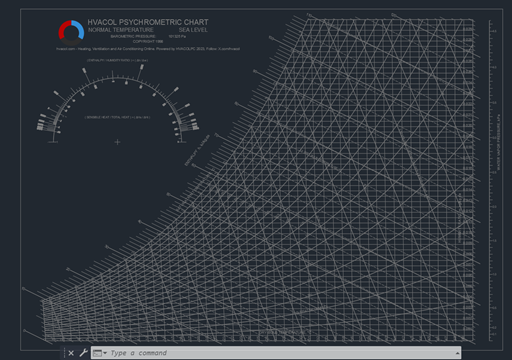
Task: Select the "101325 Pa" pressure value
Action: (x=177, y=36)
